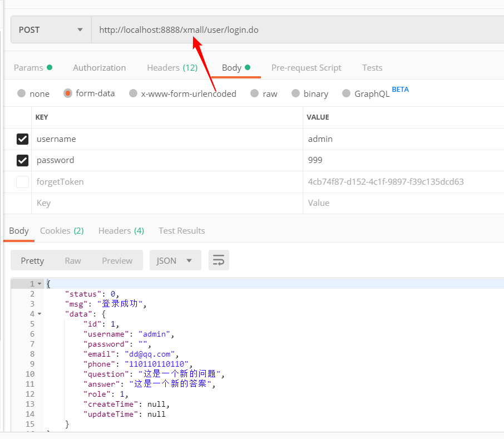
Task: Open the POST method dropdown
Action: tap(50, 29)
